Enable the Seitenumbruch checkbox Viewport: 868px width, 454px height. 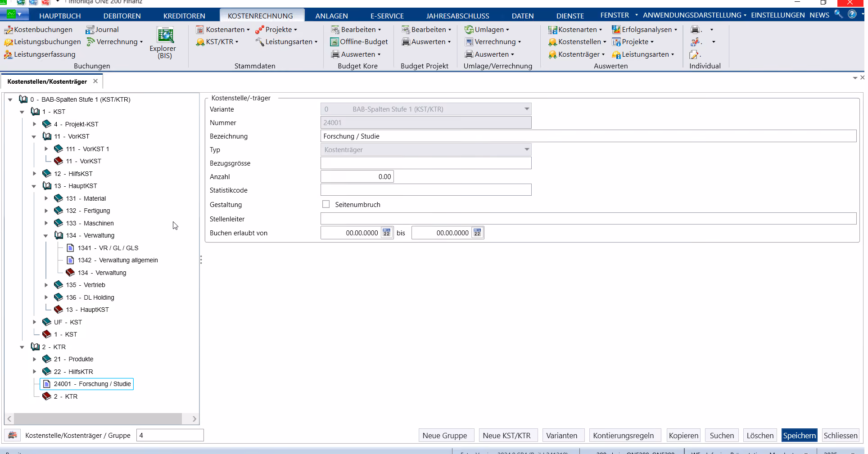pos(326,204)
